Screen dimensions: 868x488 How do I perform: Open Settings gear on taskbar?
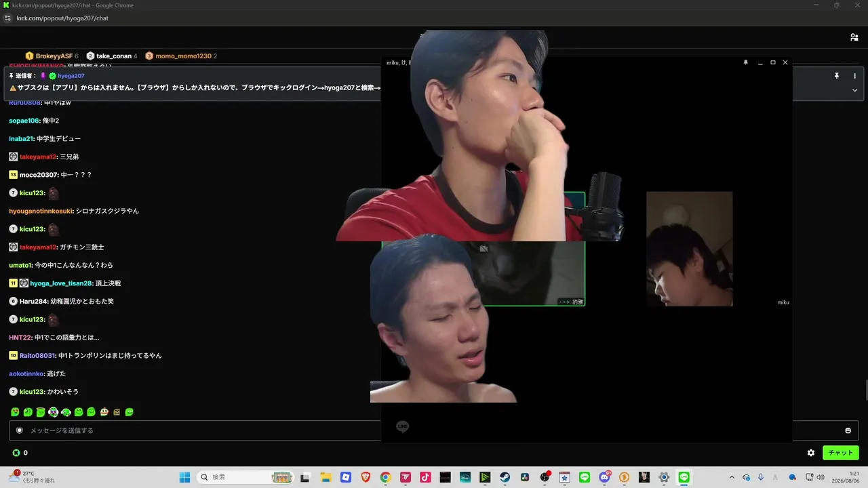point(665,477)
